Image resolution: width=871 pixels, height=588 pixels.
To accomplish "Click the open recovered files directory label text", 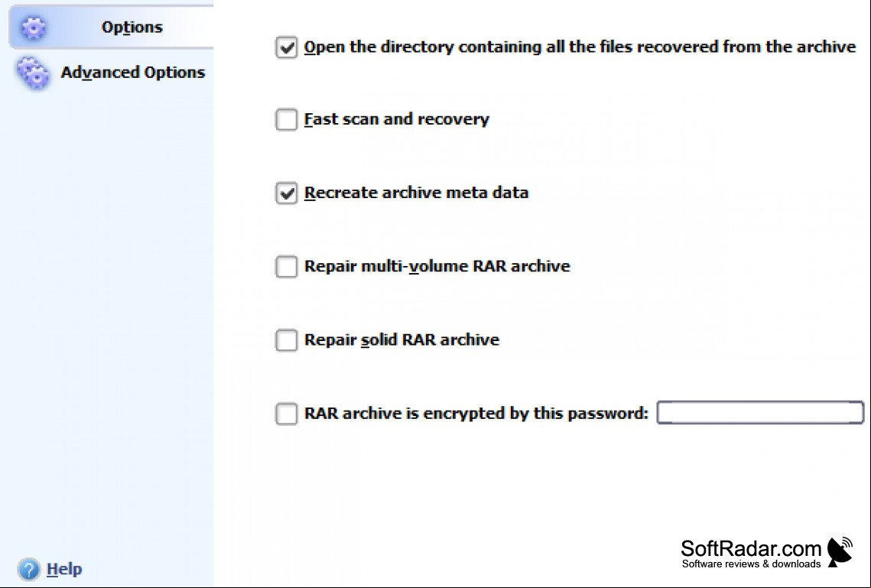I will (580, 47).
